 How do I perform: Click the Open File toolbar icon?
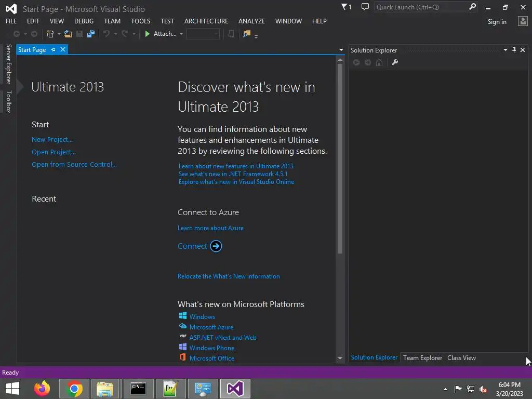pos(68,34)
